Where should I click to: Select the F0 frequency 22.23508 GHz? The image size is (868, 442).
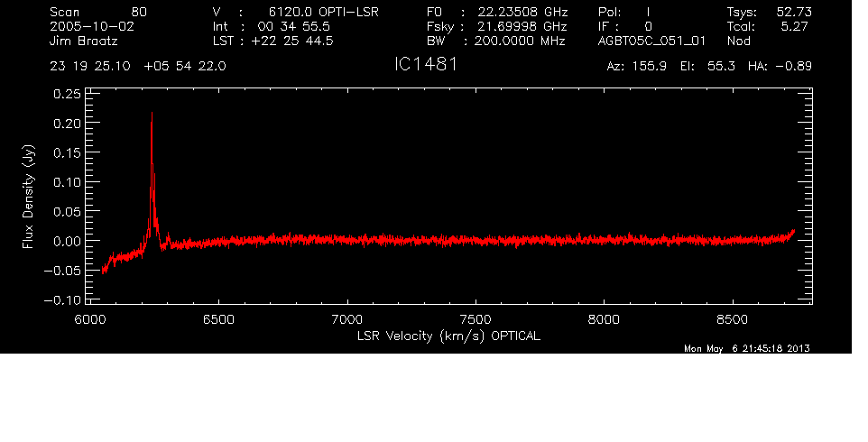[x=523, y=12]
